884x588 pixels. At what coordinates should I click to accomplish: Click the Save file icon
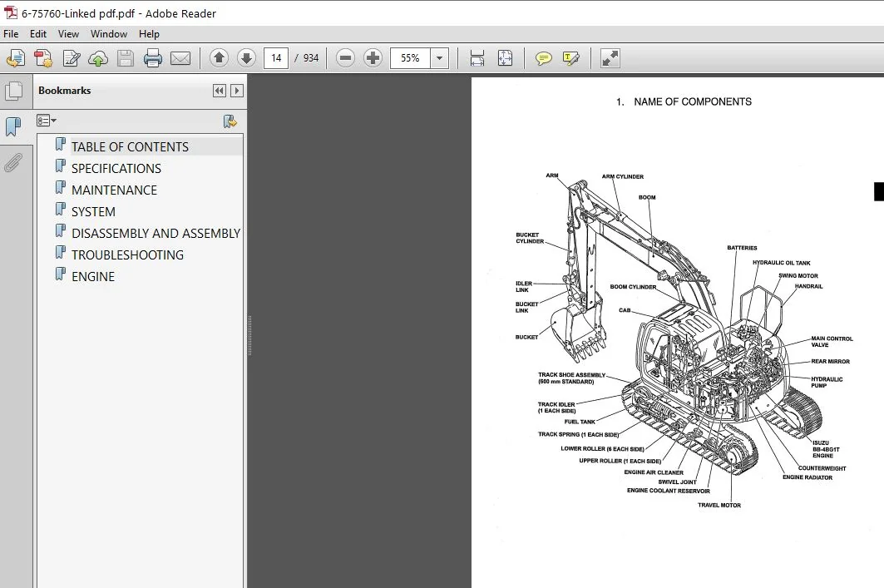coord(126,58)
